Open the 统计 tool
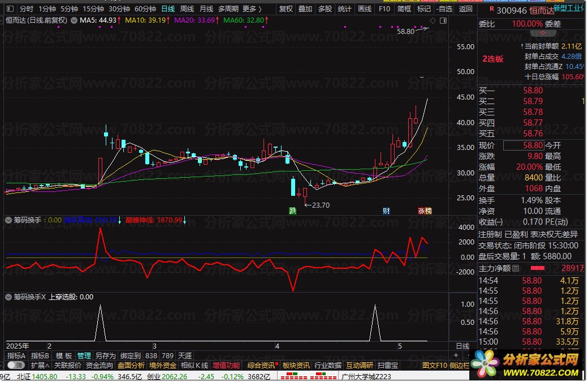The image size is (588, 382). tap(345, 8)
